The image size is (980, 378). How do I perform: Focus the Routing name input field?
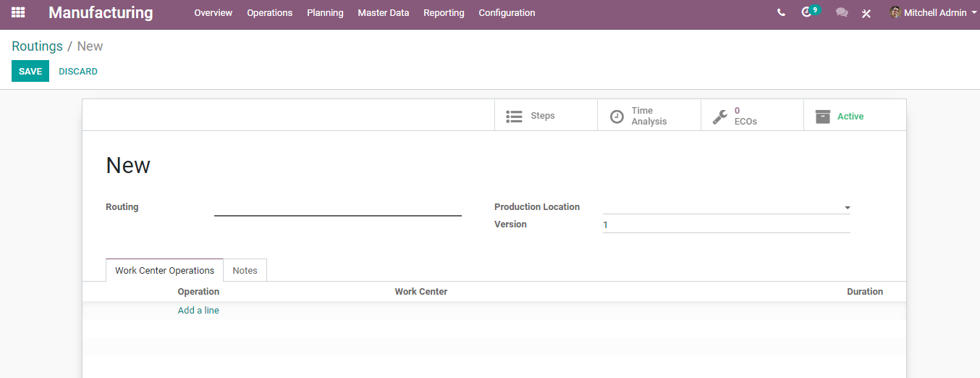pyautogui.click(x=338, y=207)
